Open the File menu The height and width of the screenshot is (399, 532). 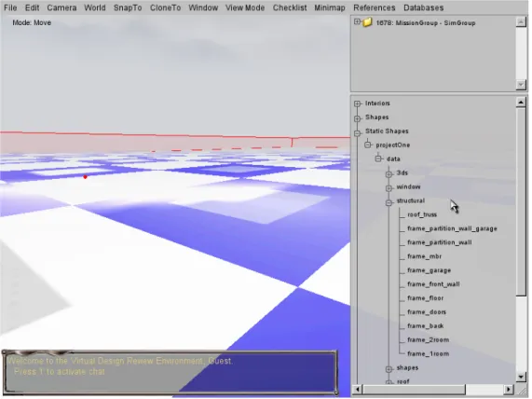pos(10,7)
